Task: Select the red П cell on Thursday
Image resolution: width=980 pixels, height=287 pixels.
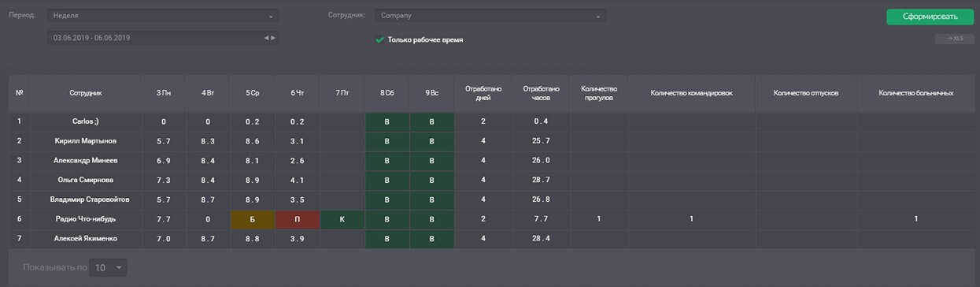Action: [297, 219]
